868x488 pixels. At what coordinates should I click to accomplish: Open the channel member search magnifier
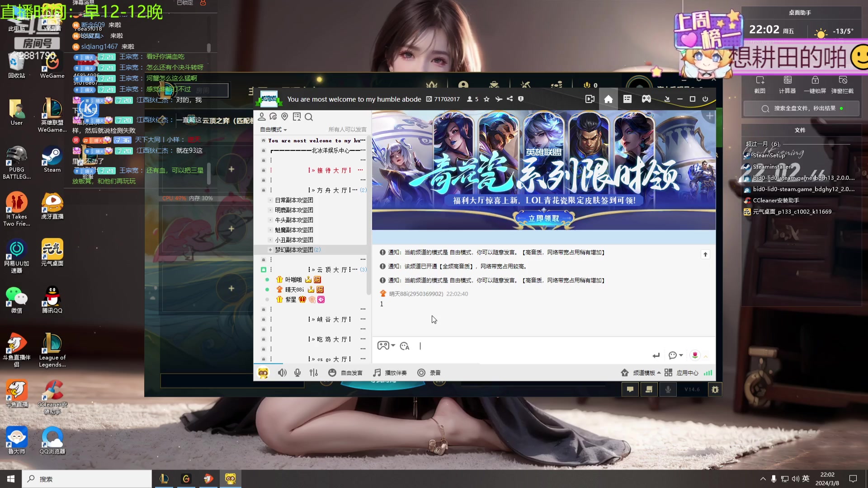click(309, 117)
